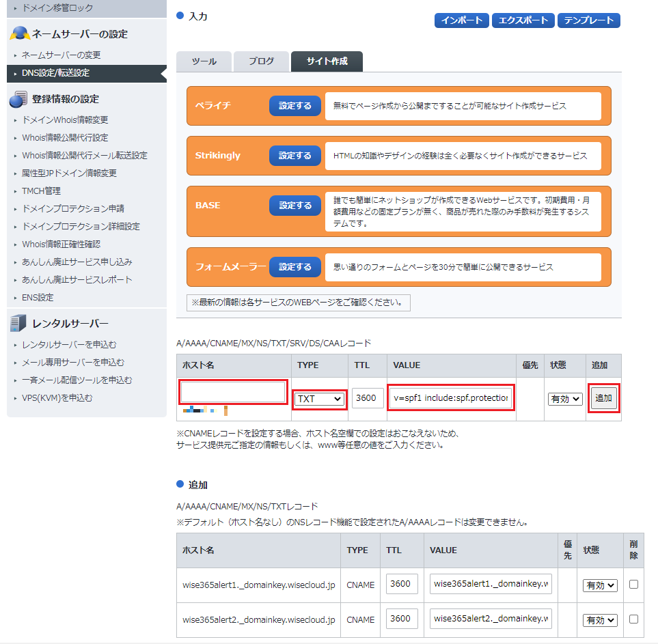Viewport: 658px width, 644px height.
Task: Click the インポート button
Action: pos(462,20)
